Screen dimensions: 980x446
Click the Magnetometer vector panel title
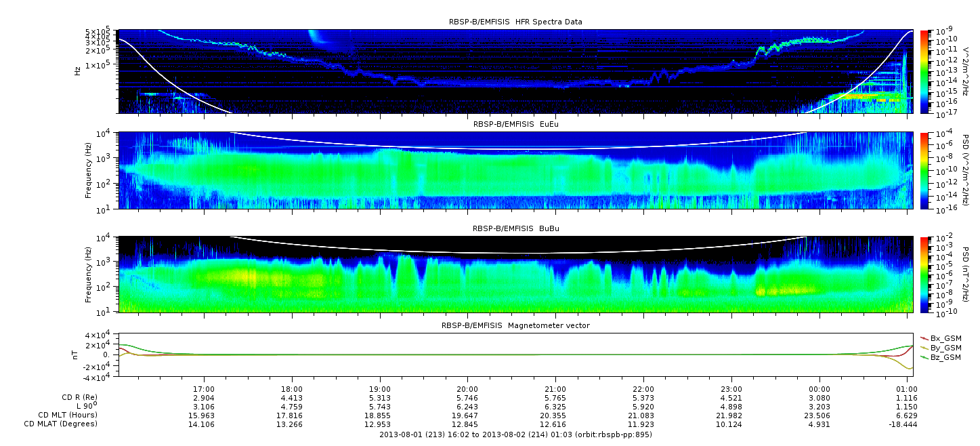pos(515,325)
